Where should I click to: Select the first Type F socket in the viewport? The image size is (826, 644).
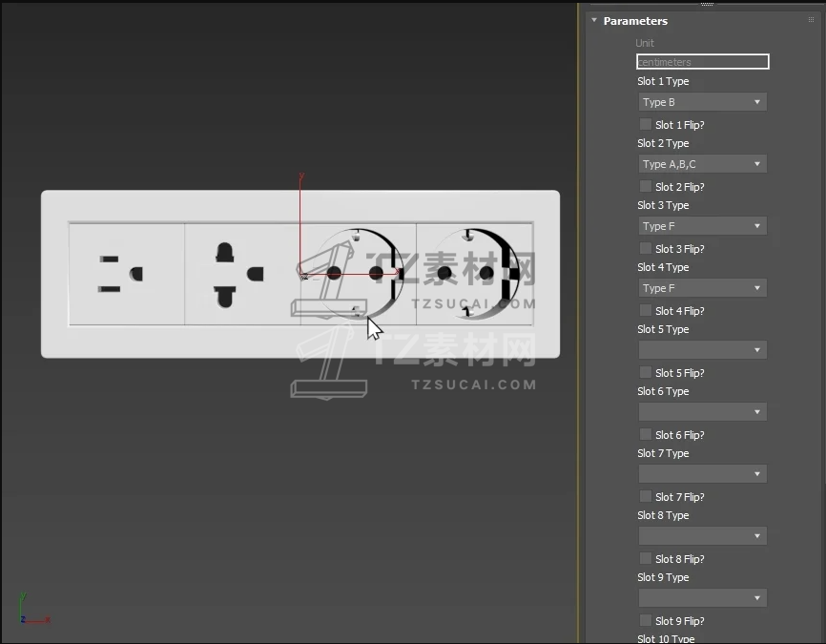[x=359, y=274]
